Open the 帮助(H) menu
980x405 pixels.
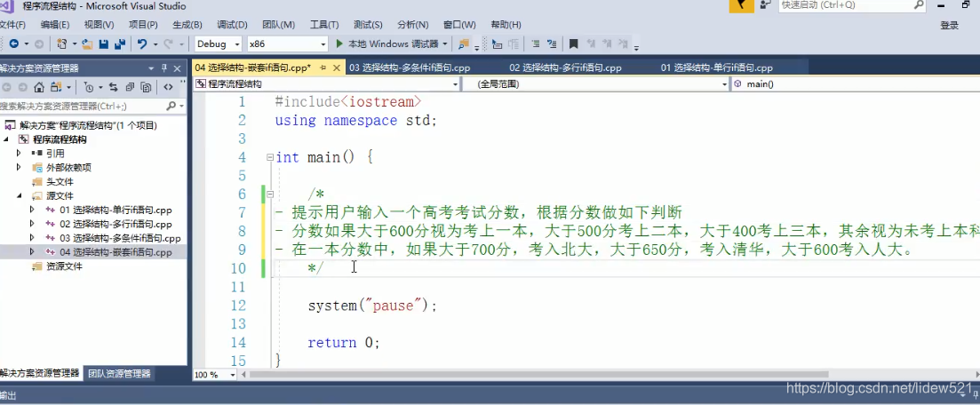(x=506, y=25)
